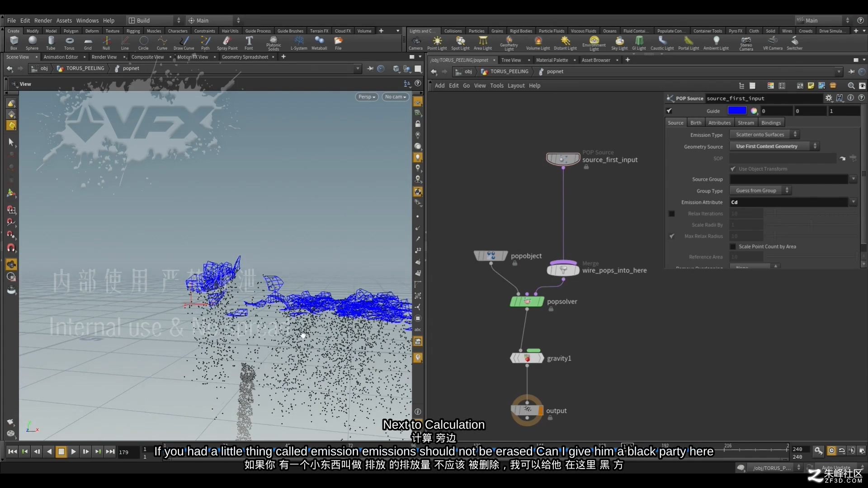This screenshot has height=488, width=868.
Task: Play the timeline forward
Action: pyautogui.click(x=73, y=451)
